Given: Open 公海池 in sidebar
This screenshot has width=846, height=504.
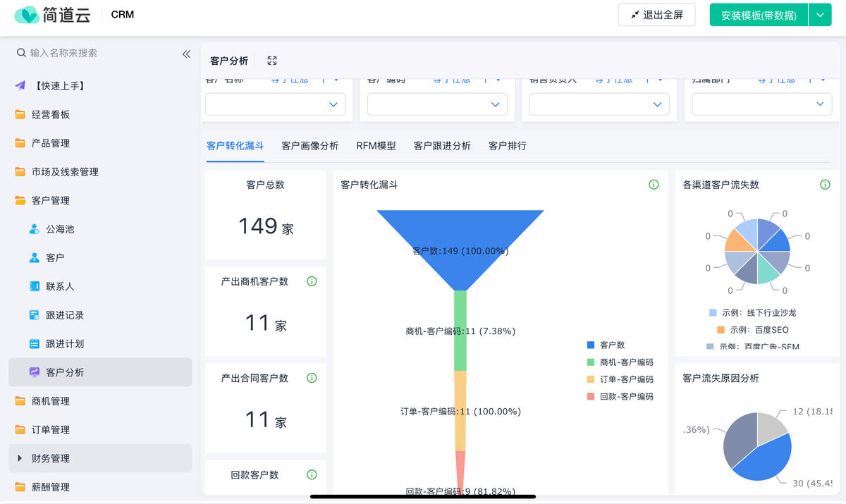Looking at the screenshot, I should point(100,229).
